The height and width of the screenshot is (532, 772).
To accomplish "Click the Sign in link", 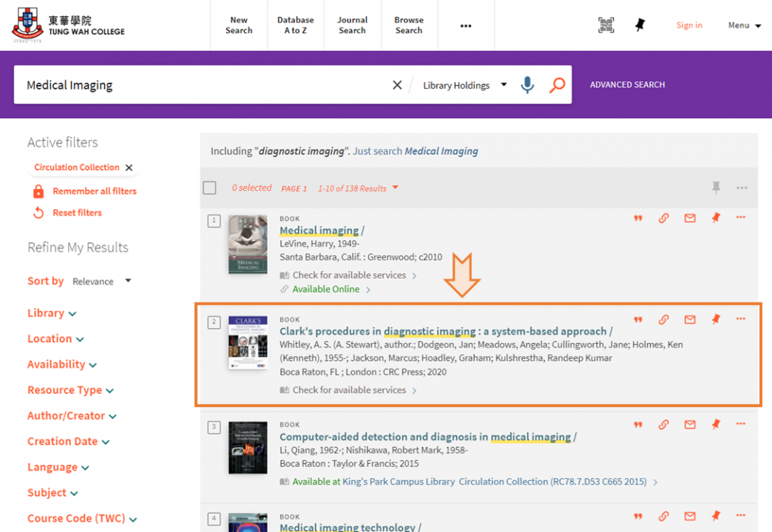I will [x=689, y=25].
